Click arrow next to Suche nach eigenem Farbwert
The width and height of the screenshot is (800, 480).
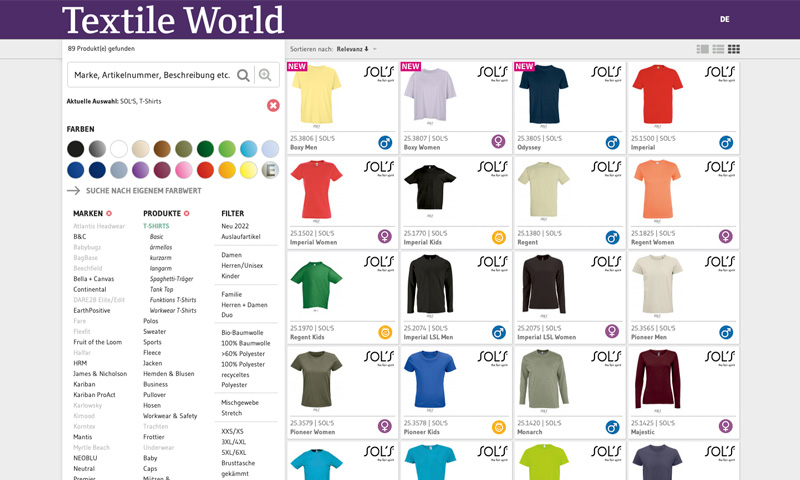pos(73,191)
